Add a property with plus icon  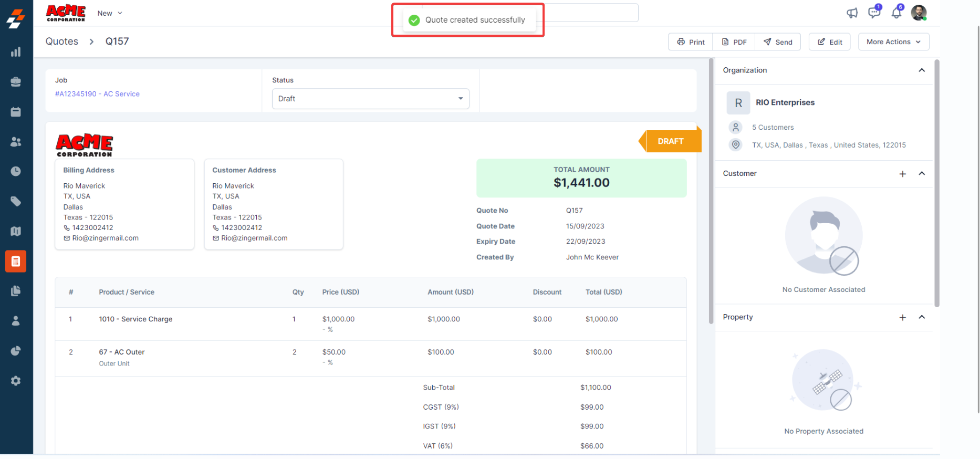(x=902, y=318)
